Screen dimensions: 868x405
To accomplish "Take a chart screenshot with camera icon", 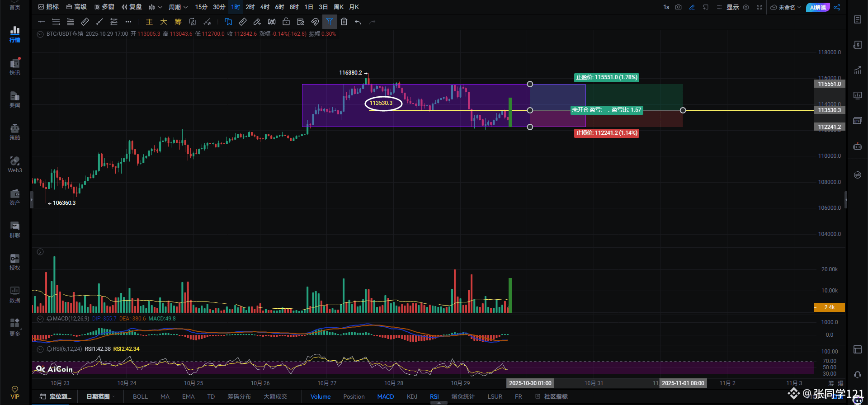I will 678,7.
